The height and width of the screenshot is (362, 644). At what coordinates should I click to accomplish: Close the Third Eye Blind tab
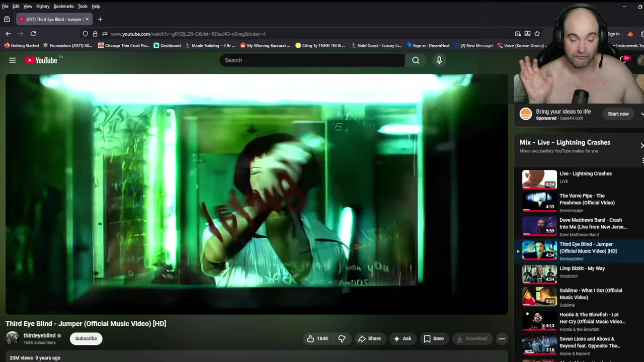(x=87, y=19)
